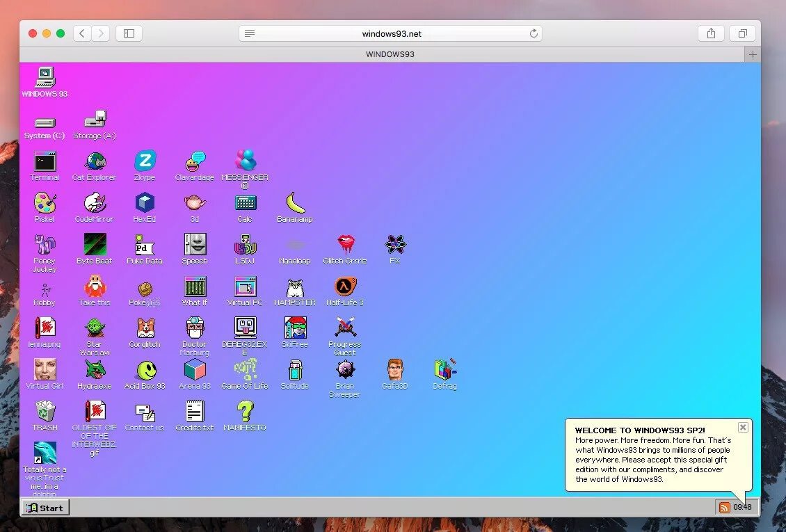
Task: Click the 09:48 taskbar clock
Action: click(x=742, y=507)
